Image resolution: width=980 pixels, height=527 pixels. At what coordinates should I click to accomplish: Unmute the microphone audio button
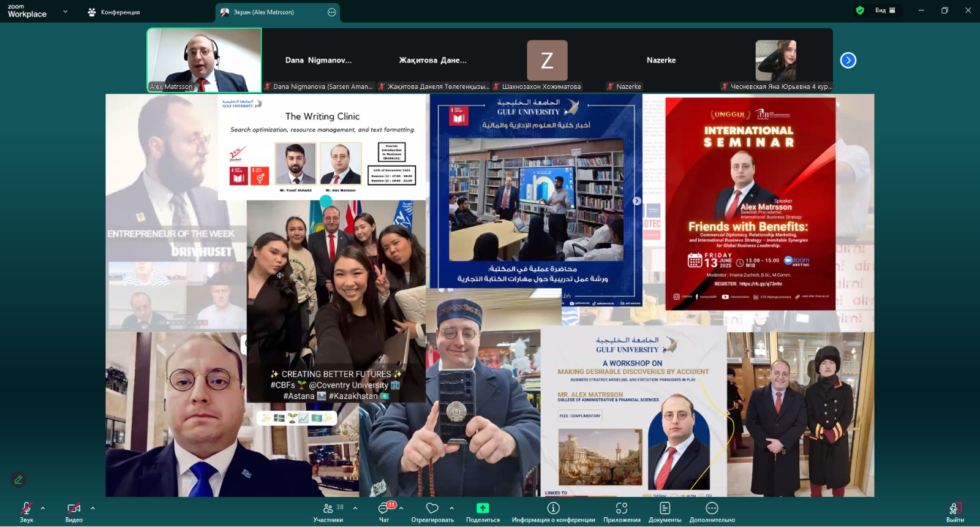click(x=26, y=509)
